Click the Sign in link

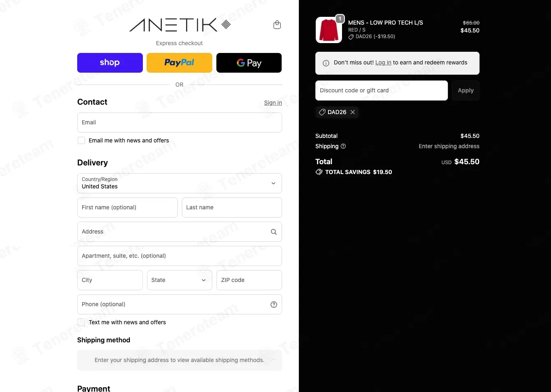[x=273, y=103]
